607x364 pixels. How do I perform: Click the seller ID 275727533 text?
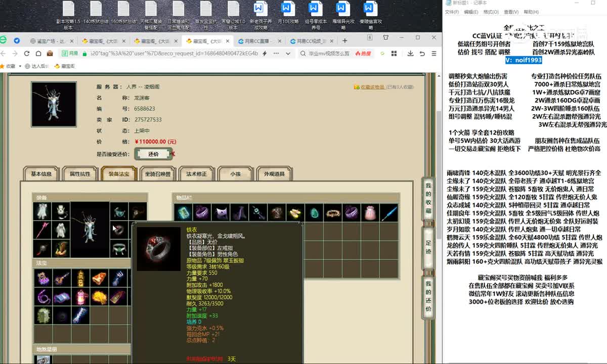(148, 120)
